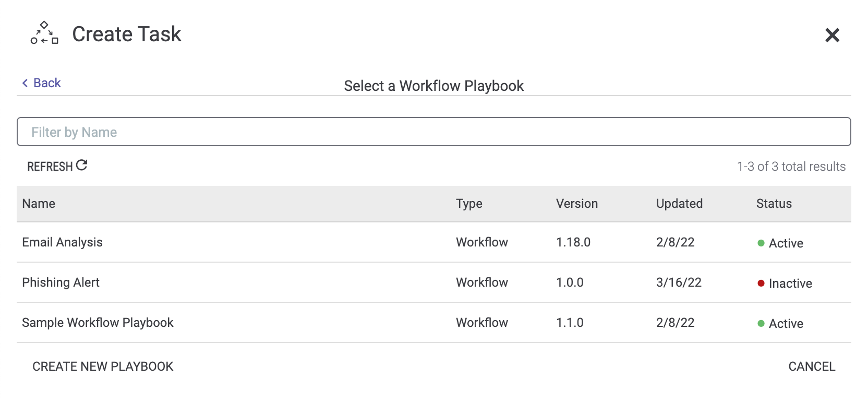The height and width of the screenshot is (400, 868).
Task: Click the workflow task icon beside Create Task
Action: click(x=44, y=33)
